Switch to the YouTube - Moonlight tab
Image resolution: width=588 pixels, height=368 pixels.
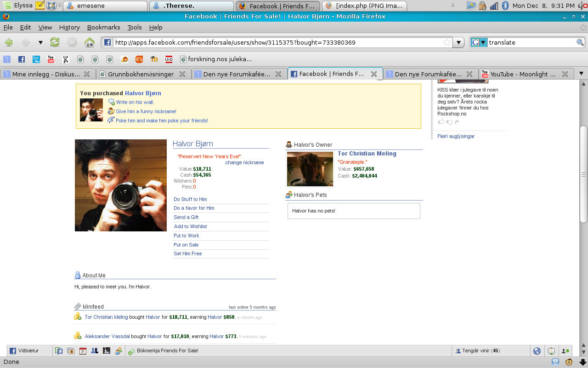[526, 74]
